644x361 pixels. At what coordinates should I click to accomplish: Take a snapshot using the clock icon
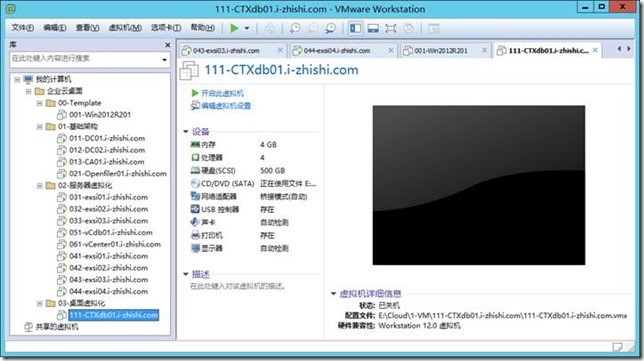tap(295, 28)
